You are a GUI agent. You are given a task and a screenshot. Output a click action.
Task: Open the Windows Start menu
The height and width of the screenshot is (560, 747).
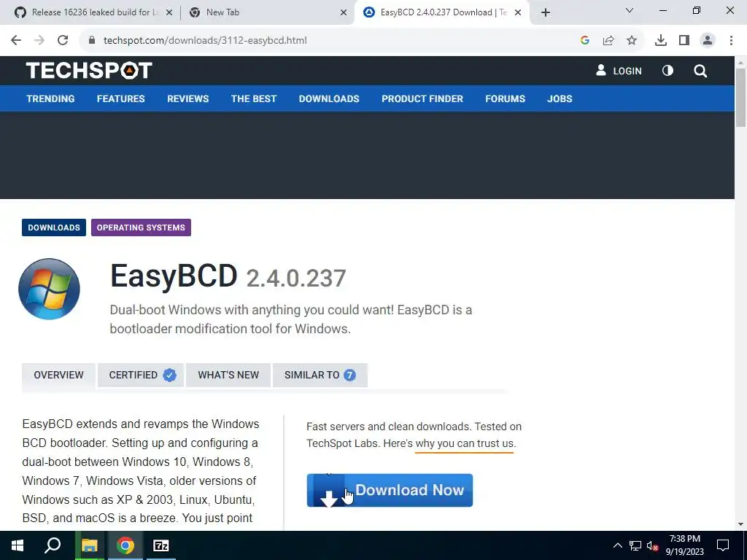18,545
